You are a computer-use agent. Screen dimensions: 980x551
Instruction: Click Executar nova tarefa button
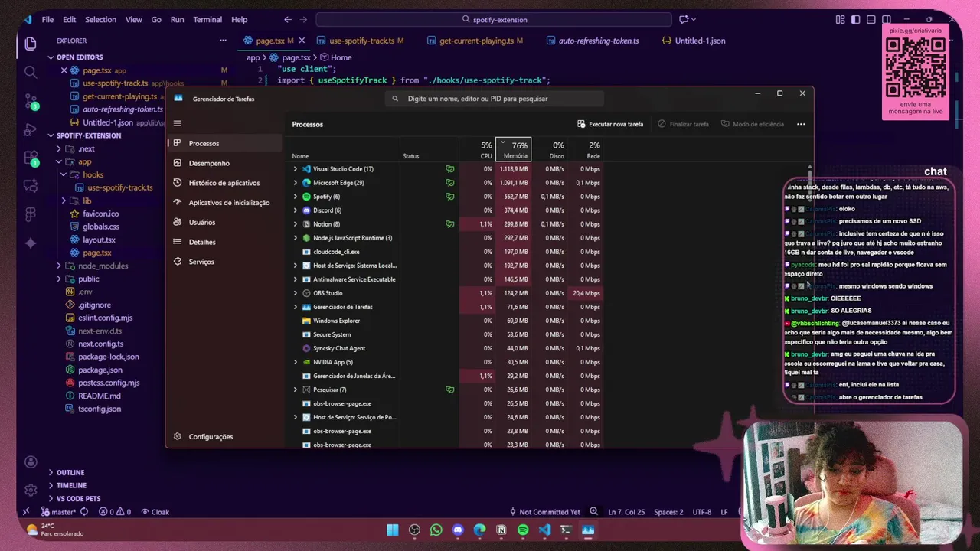tap(610, 124)
